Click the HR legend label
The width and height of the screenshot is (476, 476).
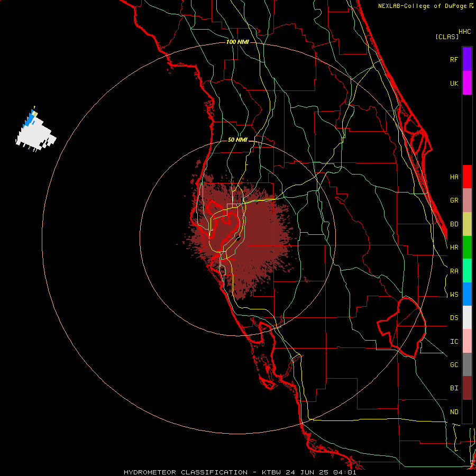454,248
